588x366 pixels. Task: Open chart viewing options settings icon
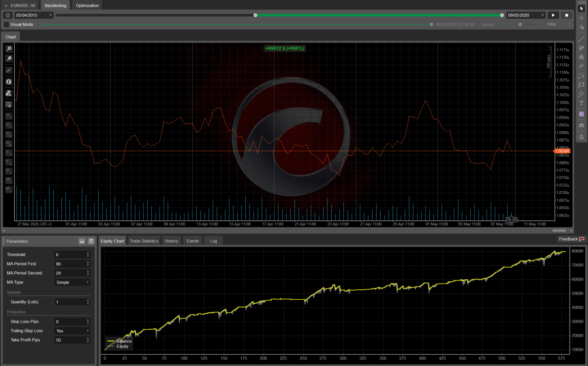pyautogui.click(x=9, y=104)
